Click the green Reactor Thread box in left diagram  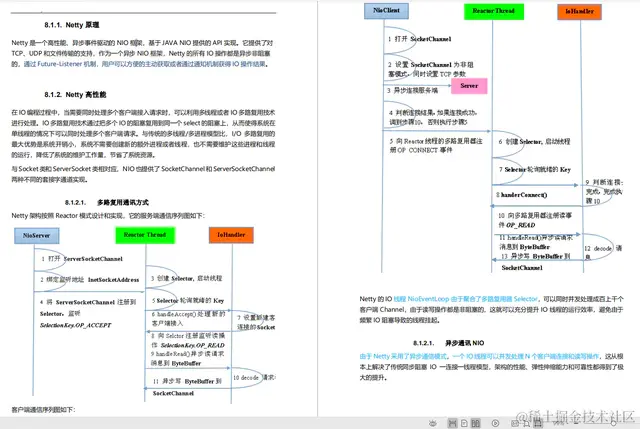coord(145,235)
